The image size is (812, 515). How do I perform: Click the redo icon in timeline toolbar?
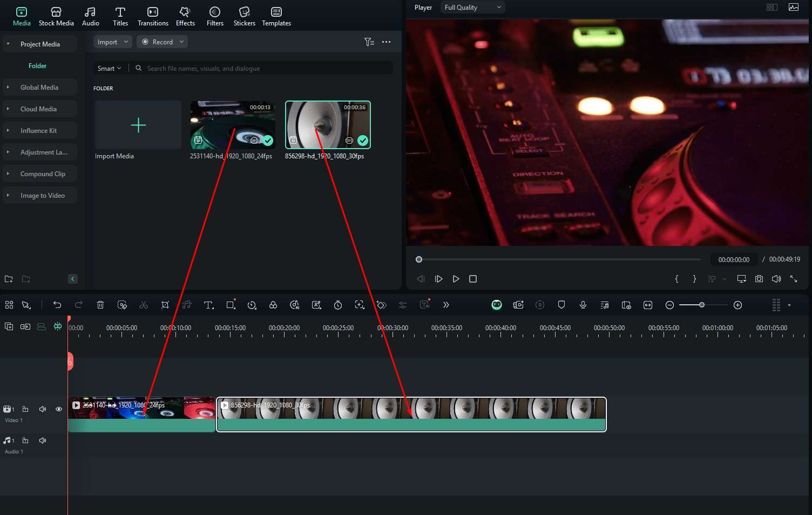(x=79, y=305)
